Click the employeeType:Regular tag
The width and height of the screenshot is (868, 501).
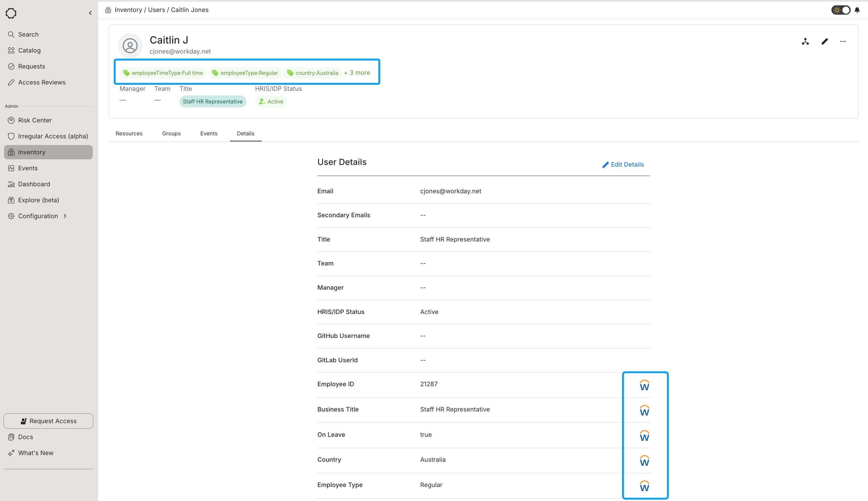[x=245, y=73]
